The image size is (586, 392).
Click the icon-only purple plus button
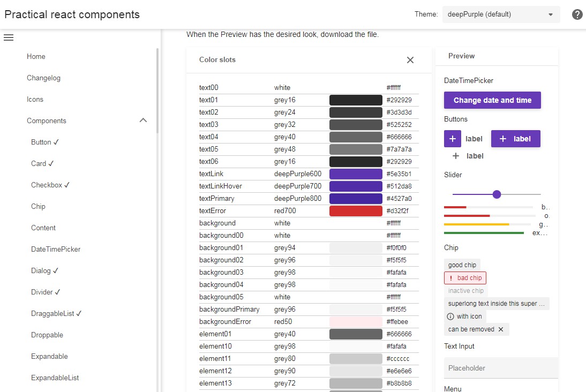(x=452, y=139)
